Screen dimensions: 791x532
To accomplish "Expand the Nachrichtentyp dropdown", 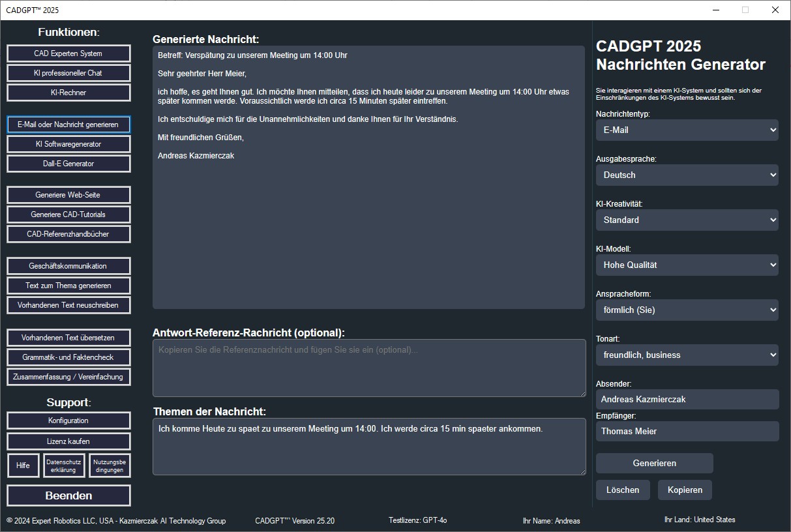I will (687, 130).
